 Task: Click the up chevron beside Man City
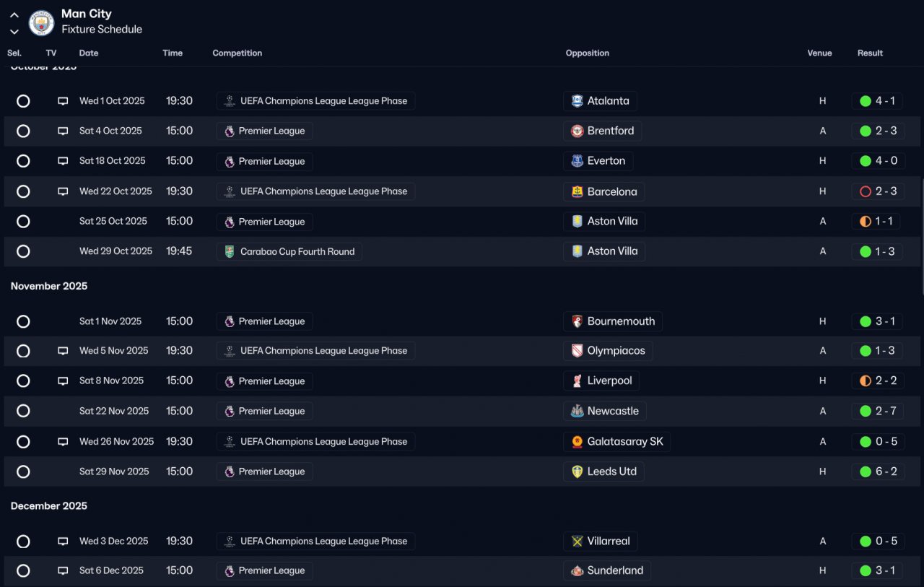click(14, 14)
